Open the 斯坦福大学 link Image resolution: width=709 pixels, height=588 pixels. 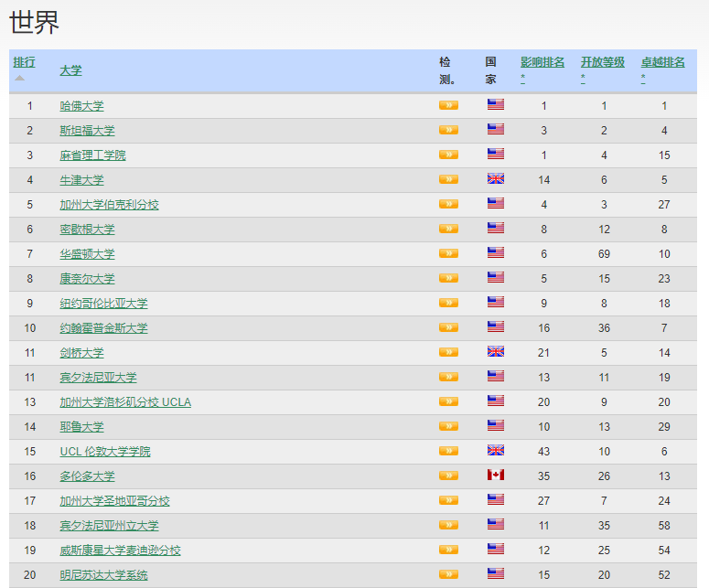[87, 131]
